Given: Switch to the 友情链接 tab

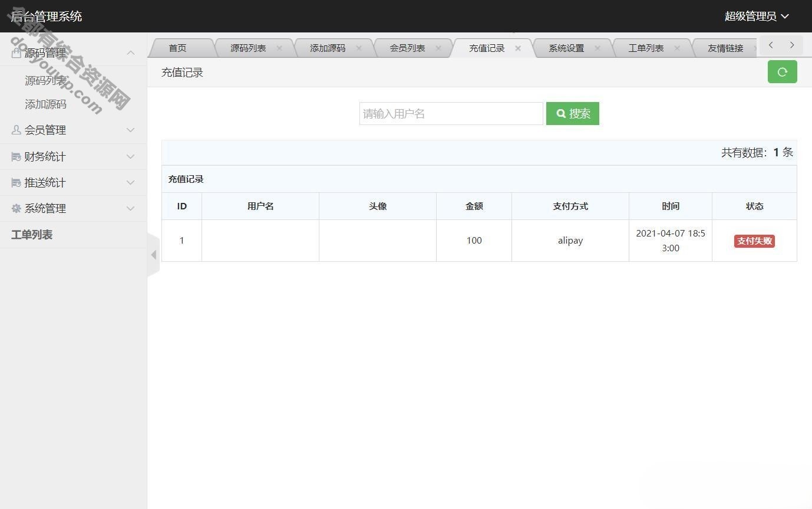Looking at the screenshot, I should tap(725, 48).
